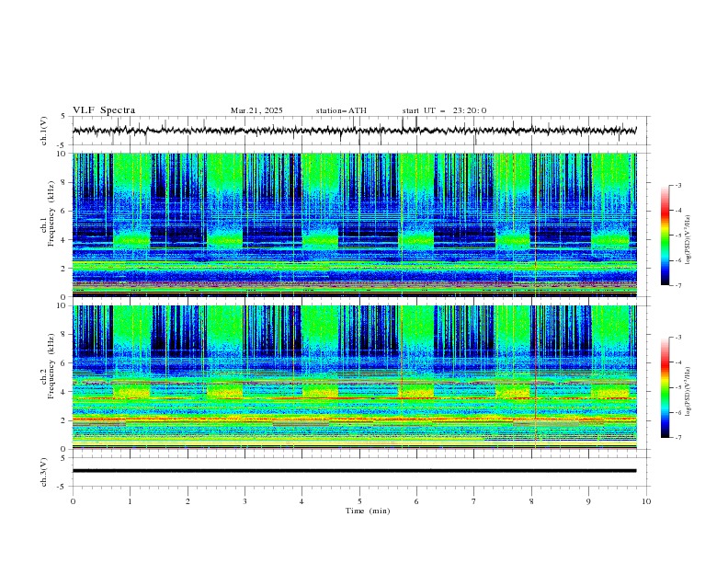Click the "Time (min)" axis label
The image size is (728, 563).
(368, 511)
